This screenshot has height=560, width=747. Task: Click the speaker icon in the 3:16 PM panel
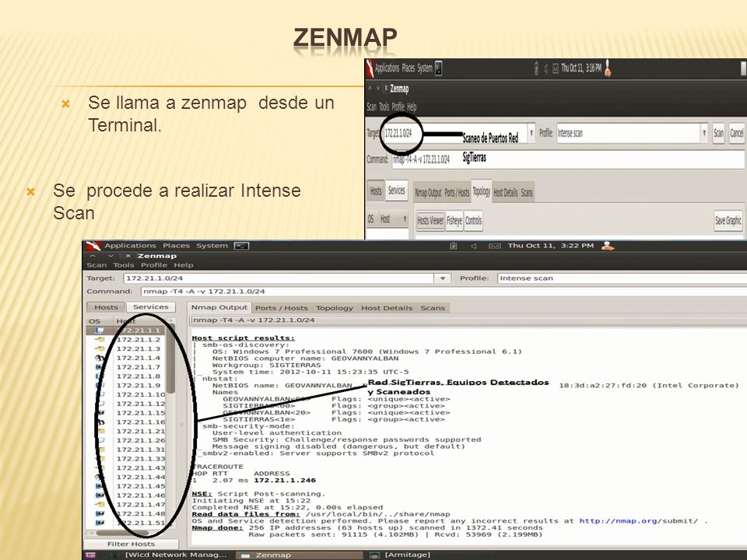(546, 68)
